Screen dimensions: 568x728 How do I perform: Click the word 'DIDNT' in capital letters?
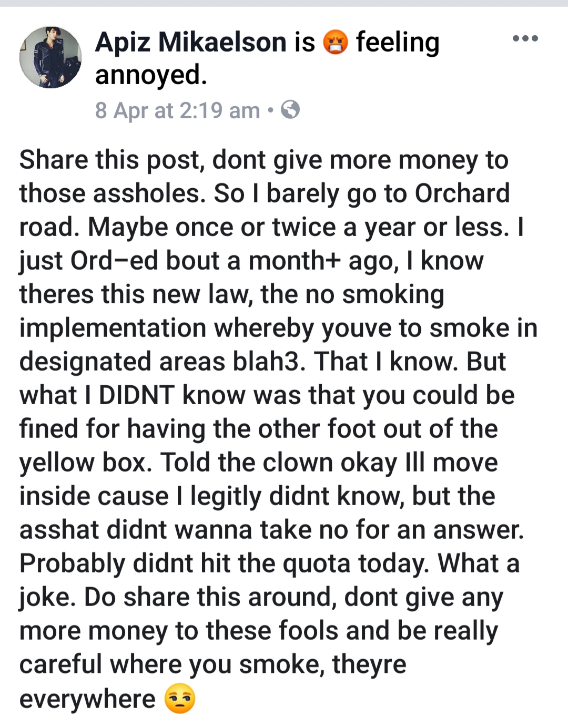click(x=137, y=395)
